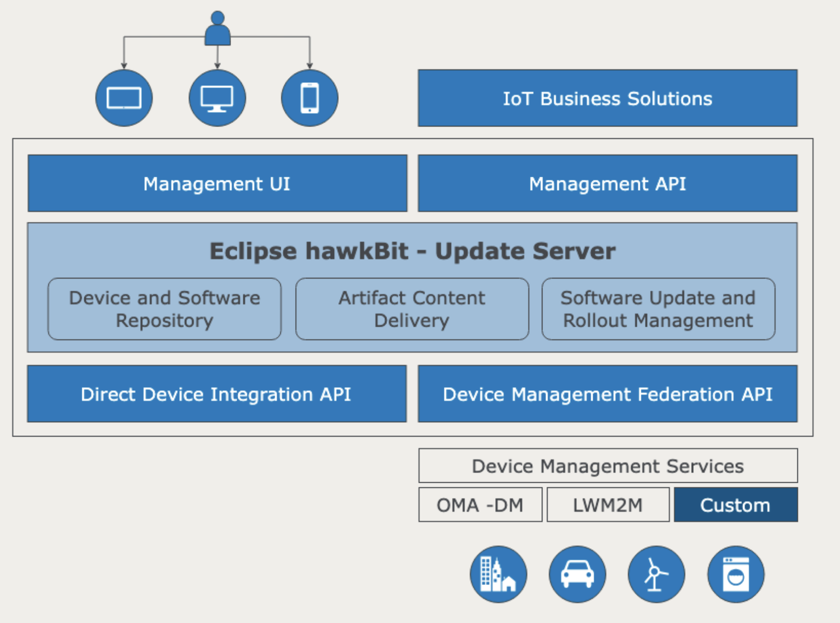Select the Management UI block

click(217, 183)
